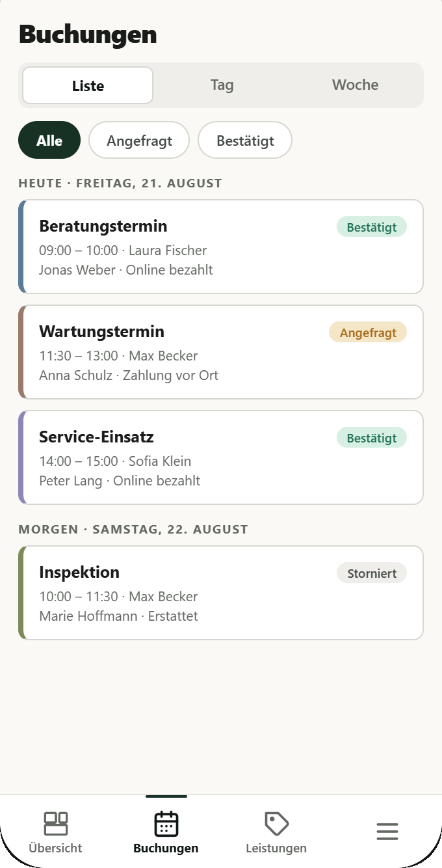Click the blue color stripe on Beratungstermin
The height and width of the screenshot is (868, 442).
[x=21, y=247]
